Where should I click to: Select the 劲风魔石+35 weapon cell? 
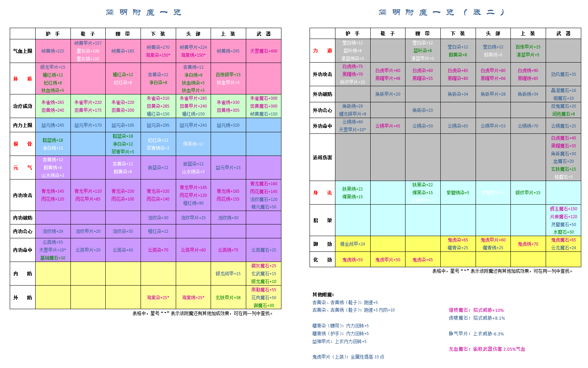[563, 74]
